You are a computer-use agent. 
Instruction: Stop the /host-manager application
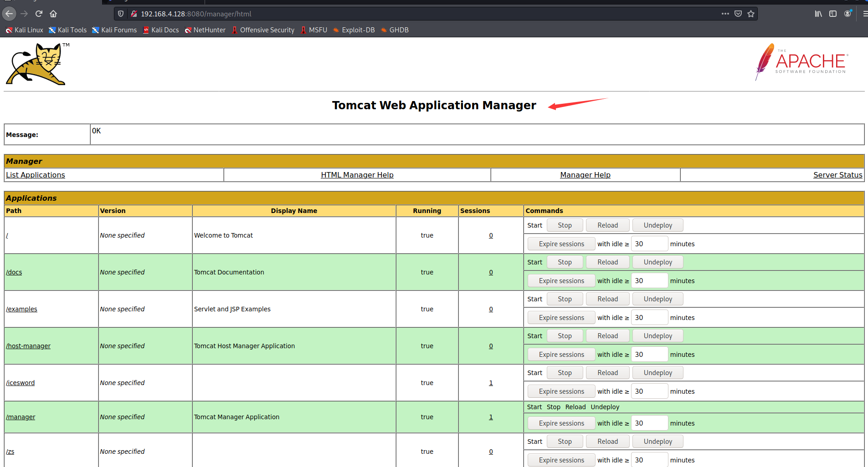click(x=565, y=336)
